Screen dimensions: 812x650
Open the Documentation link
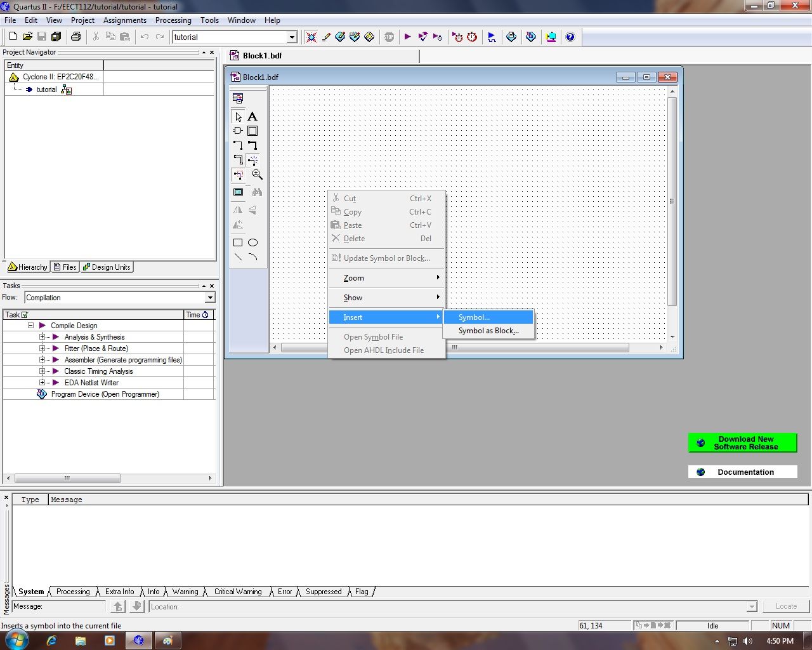tap(742, 472)
